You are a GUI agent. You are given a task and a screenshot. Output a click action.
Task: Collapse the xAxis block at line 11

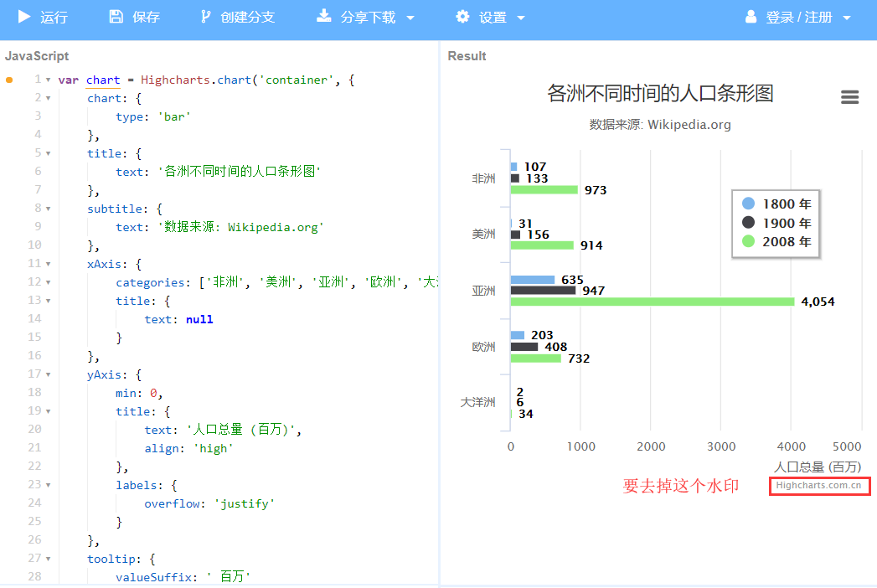tap(48, 264)
